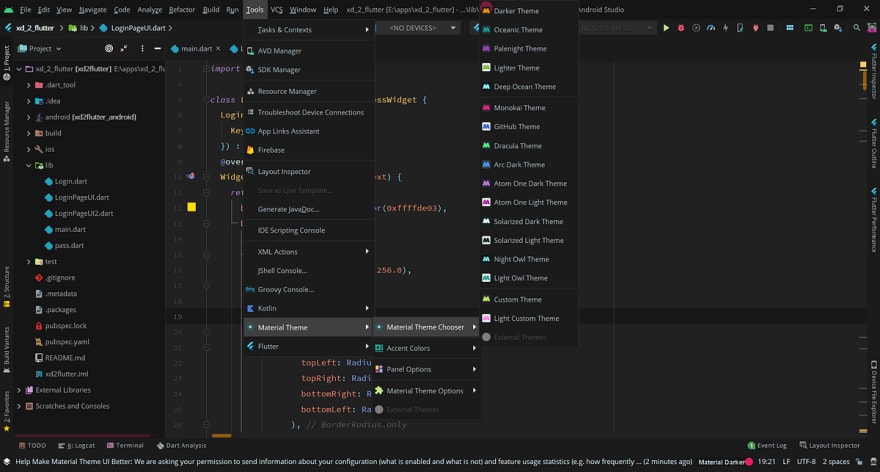The image size is (880, 472).
Task: Open AVD Manager in Tools menu
Action: 309,51
